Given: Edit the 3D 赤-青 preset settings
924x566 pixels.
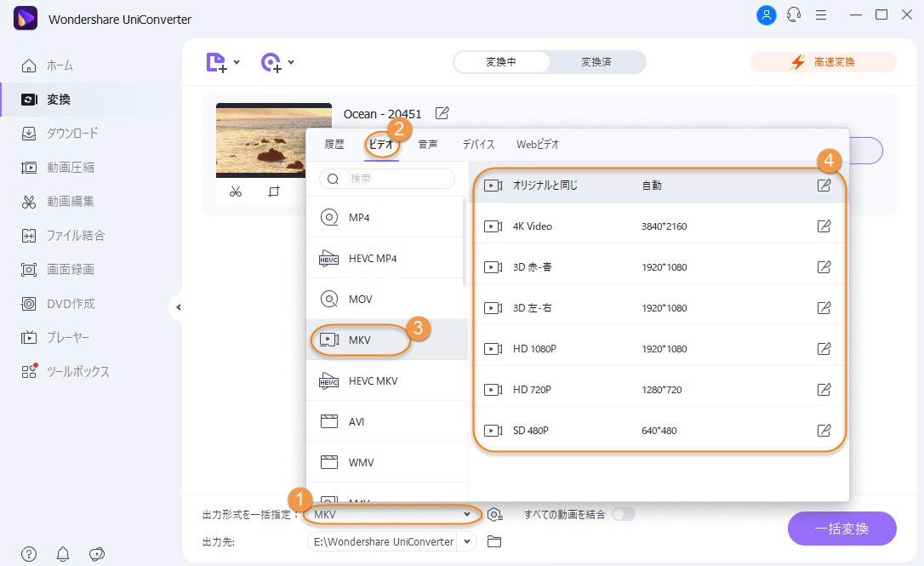Looking at the screenshot, I should click(824, 266).
